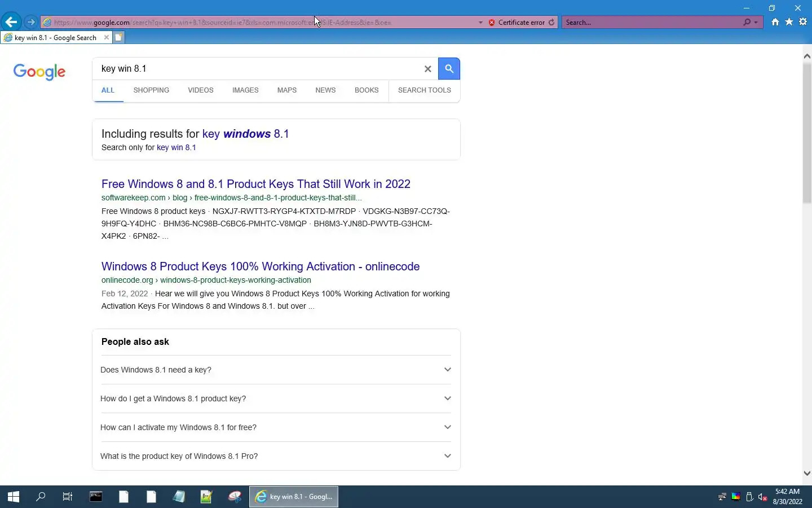The image size is (812, 508).
Task: Click the 'Feb 12, 2022' date text
Action: 125,294
